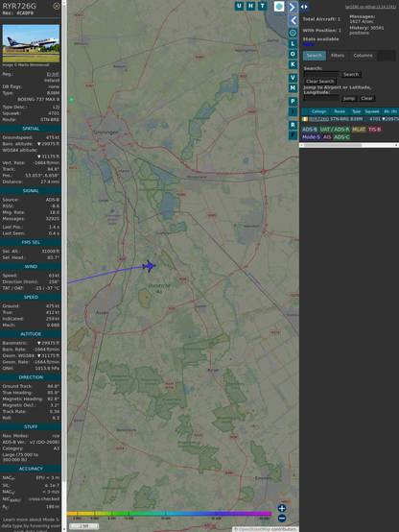Click the I isolate button
Viewport: 399px width, 532px height.
point(293,111)
